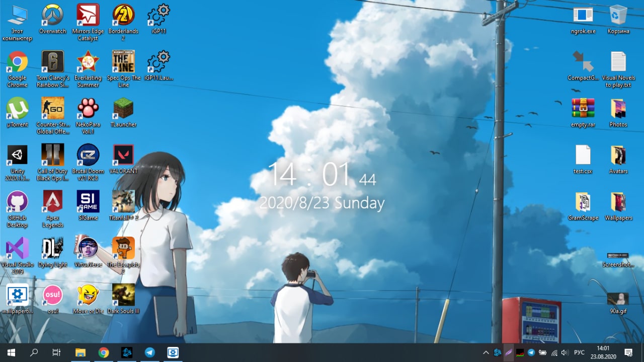Click the Этот компьютер desktop icon
Screen dimensions: 644x362
[17, 23]
